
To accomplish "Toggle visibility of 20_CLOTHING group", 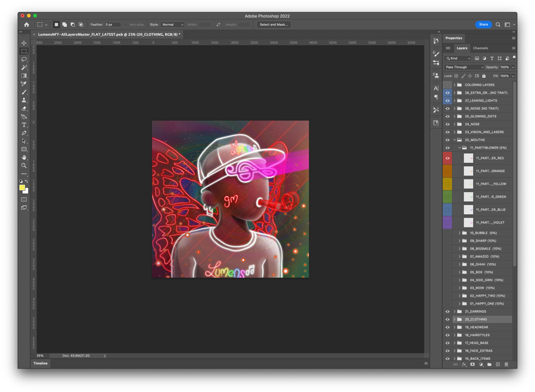I will tap(448, 319).
